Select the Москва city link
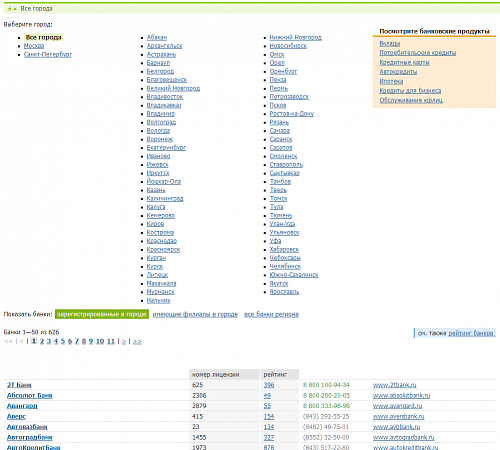The height and width of the screenshot is (450, 500). point(34,46)
